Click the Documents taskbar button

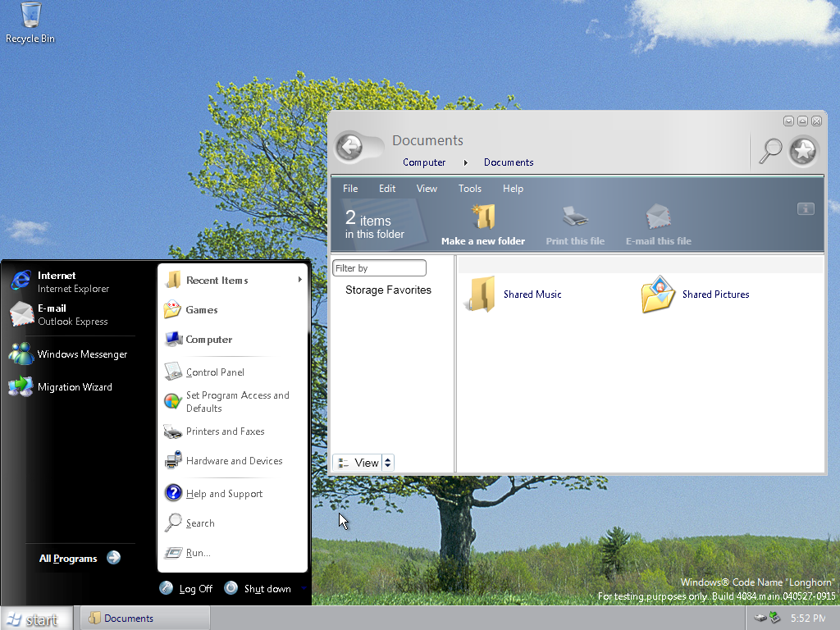click(143, 619)
